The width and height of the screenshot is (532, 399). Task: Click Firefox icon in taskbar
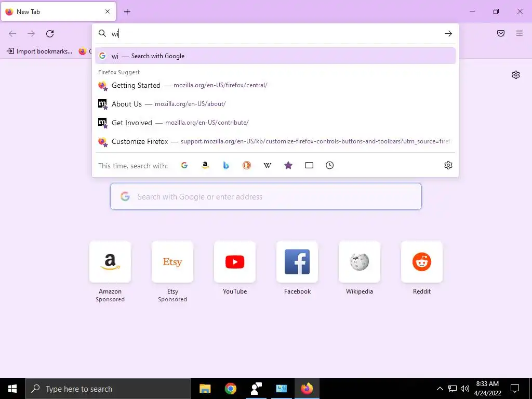click(307, 389)
